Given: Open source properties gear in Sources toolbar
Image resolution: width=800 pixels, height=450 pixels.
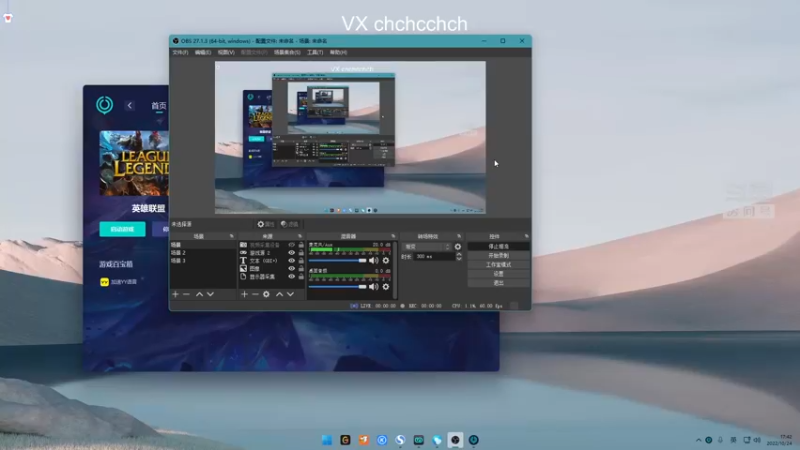Looking at the screenshot, I should (266, 294).
